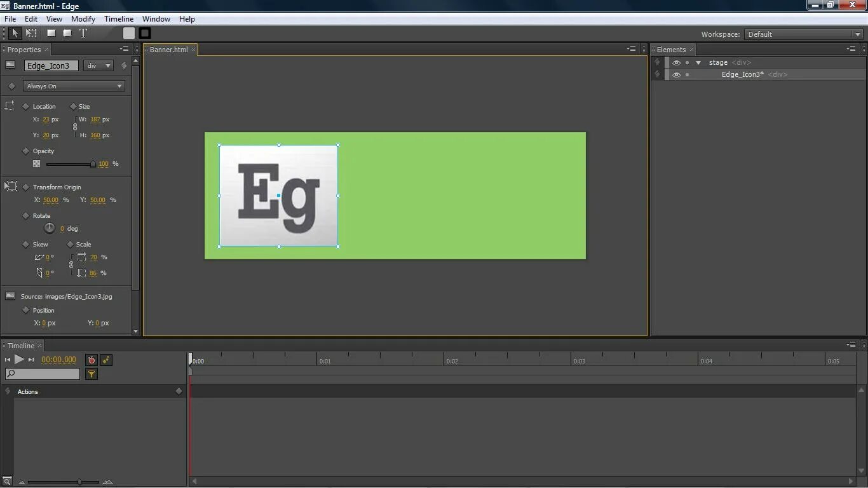This screenshot has width=868, height=488.
Task: Add keyframe for Location
Action: (x=26, y=106)
